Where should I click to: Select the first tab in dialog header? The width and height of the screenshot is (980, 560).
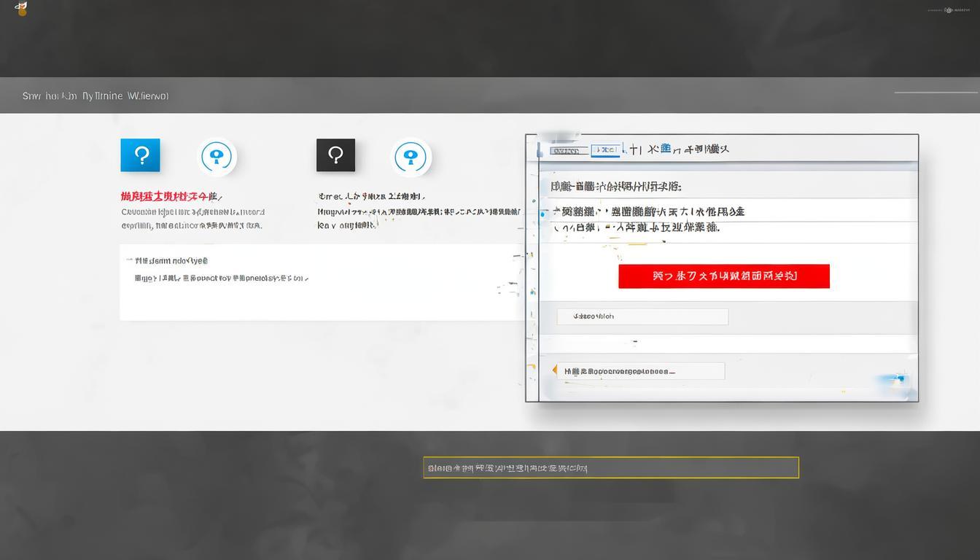(569, 151)
